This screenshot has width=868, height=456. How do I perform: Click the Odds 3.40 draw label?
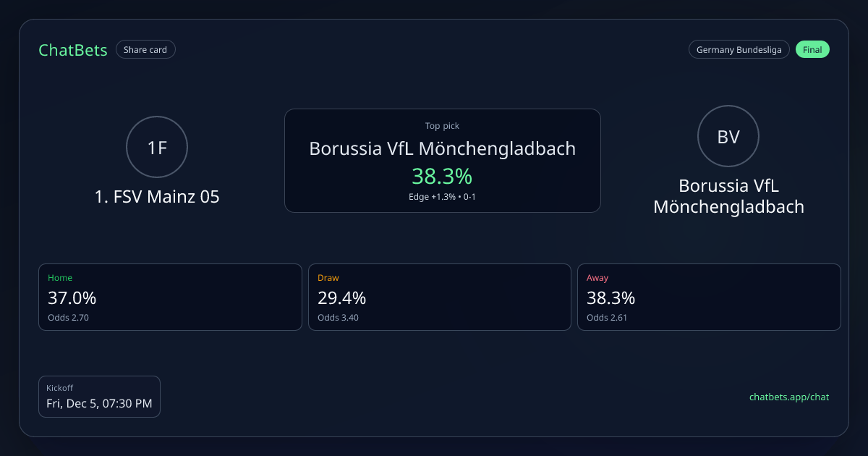338,317
